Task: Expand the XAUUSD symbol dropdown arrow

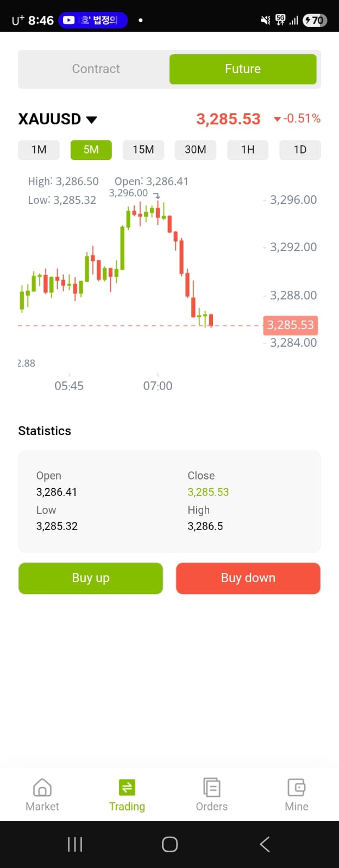Action: pyautogui.click(x=92, y=119)
